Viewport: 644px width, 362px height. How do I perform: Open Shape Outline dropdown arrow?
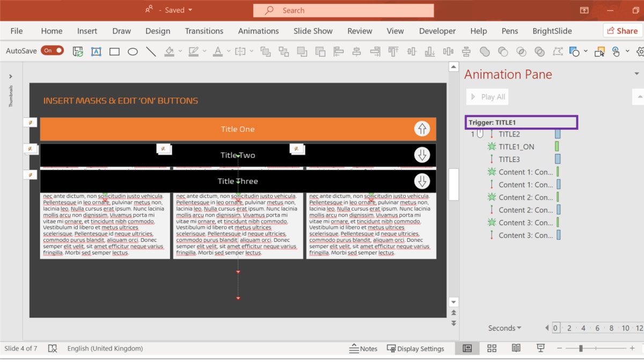204,51
